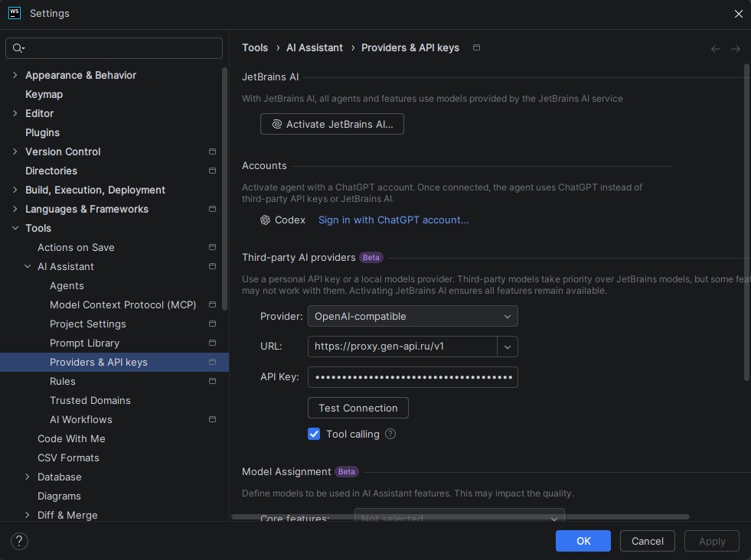Screen dimensions: 751x560
Task: Disable the Tool calling checkbox
Action: [x=314, y=434]
